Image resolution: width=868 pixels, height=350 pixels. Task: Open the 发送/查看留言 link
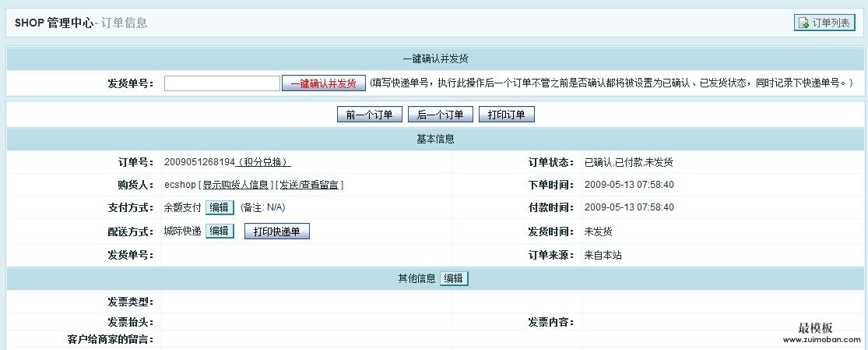pos(309,185)
